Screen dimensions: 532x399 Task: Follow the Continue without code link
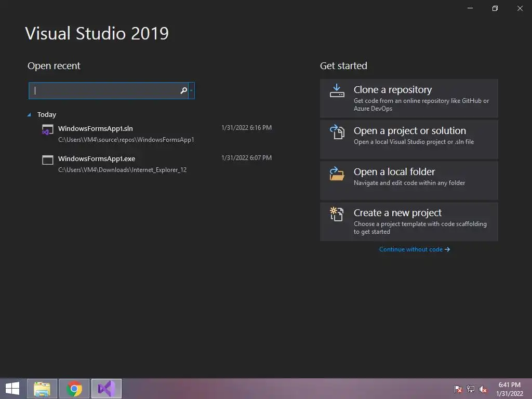click(414, 249)
